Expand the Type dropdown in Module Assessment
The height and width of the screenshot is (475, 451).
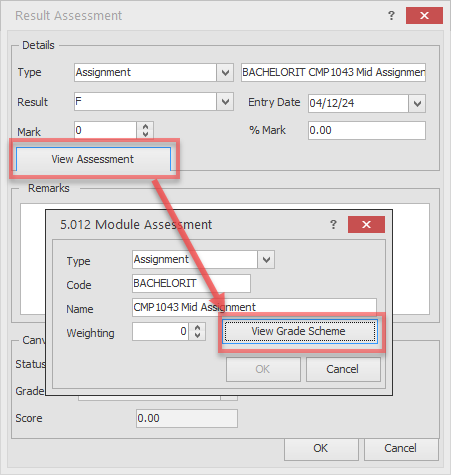tap(266, 260)
